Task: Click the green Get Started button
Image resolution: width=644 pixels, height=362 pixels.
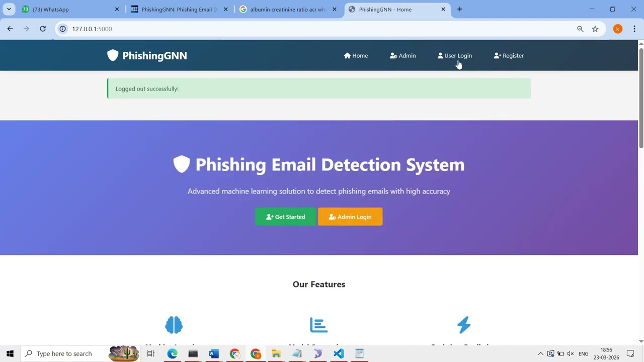Action: 286,217
